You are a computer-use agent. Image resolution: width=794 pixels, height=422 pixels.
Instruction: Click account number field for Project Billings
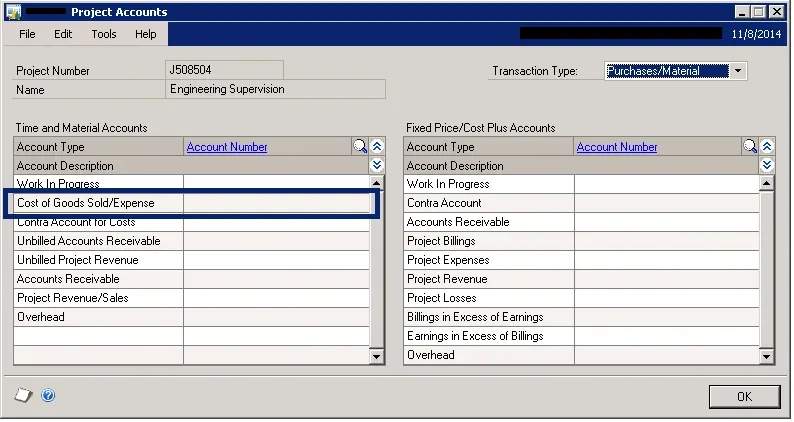tap(666, 241)
